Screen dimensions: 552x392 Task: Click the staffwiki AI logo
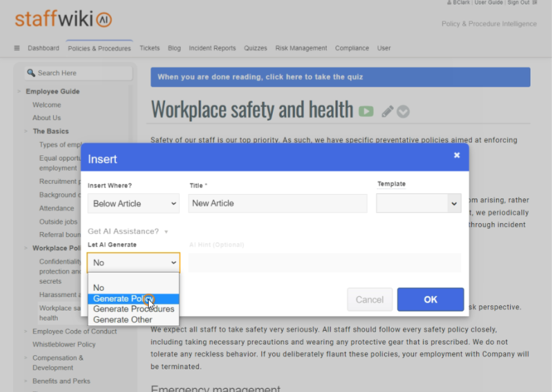coord(63,19)
